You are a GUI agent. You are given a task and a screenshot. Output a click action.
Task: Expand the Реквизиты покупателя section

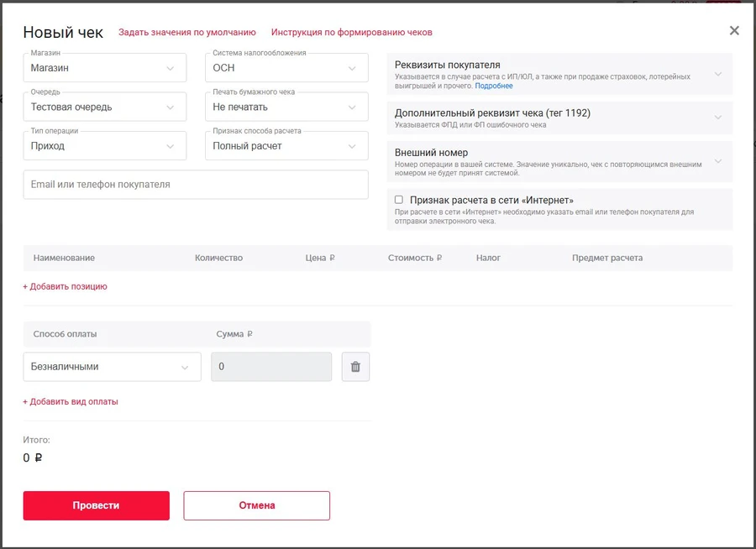point(559,74)
